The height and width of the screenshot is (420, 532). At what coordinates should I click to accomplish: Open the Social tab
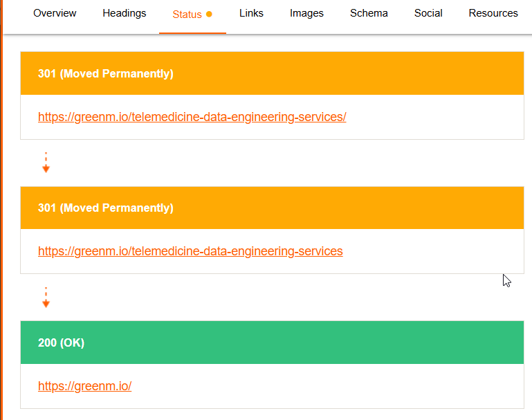point(428,13)
